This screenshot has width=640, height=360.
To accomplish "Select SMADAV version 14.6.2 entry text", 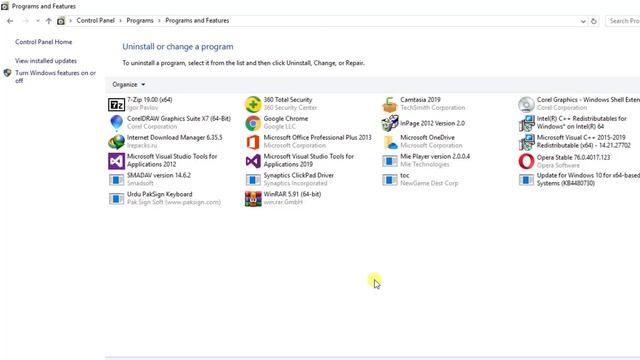I will pos(159,175).
